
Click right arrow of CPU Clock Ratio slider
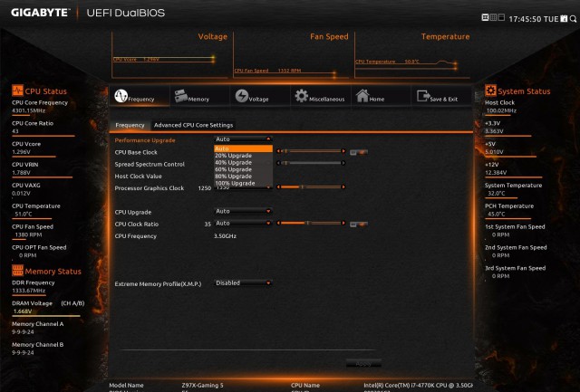click(344, 223)
